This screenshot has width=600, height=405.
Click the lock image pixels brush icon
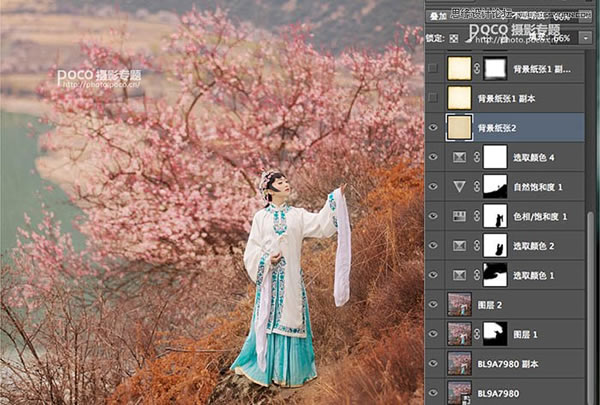click(469, 38)
